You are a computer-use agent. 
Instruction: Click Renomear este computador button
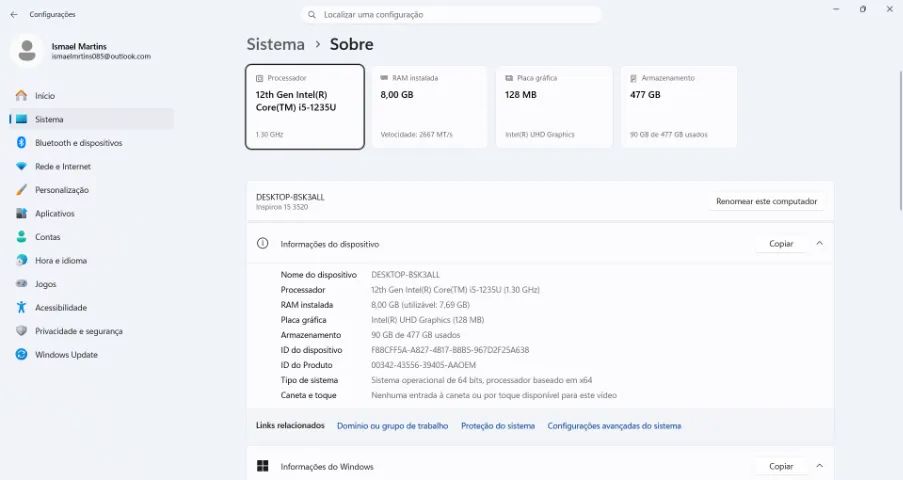[x=767, y=201]
